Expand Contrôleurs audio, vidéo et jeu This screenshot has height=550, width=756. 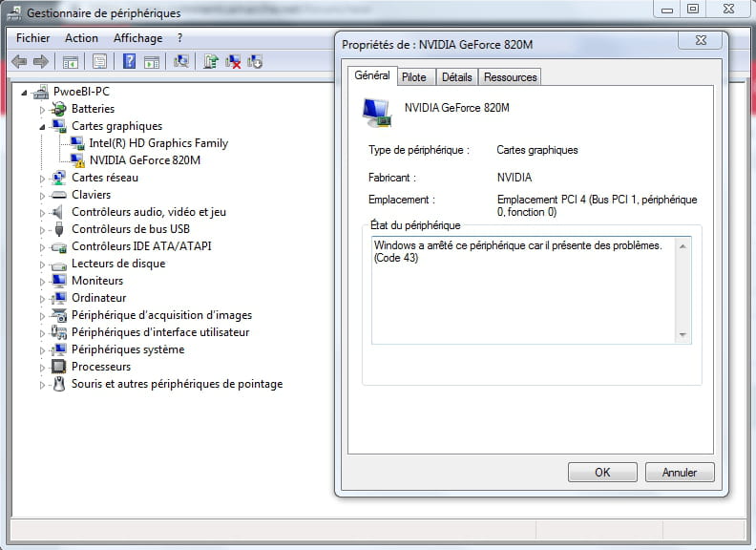[42, 213]
